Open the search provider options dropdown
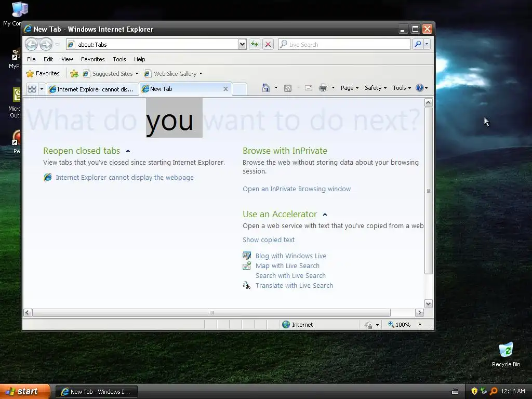Screen dimensions: 532x399 [427, 44]
